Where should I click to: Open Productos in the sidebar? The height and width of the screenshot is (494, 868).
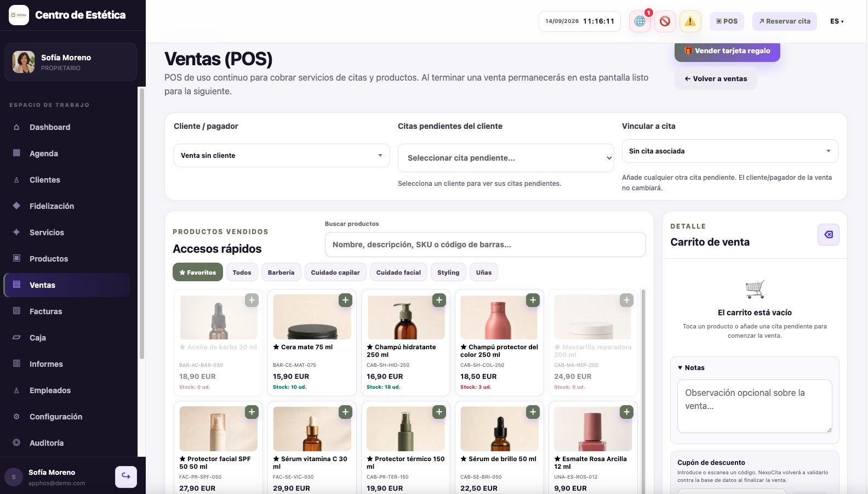(67, 259)
